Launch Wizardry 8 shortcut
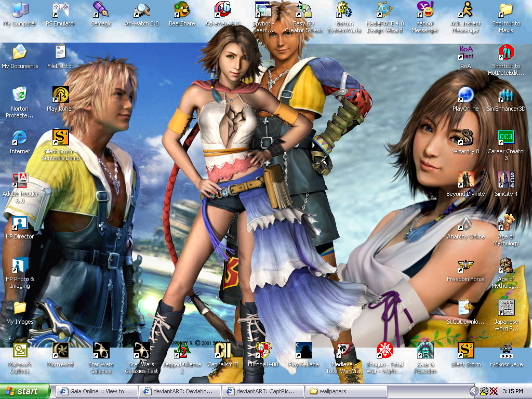Screen dimensions: 532x399 click(465, 142)
